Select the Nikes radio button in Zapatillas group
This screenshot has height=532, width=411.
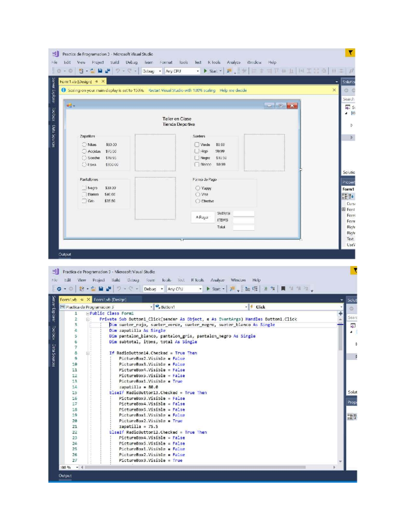tap(84, 145)
